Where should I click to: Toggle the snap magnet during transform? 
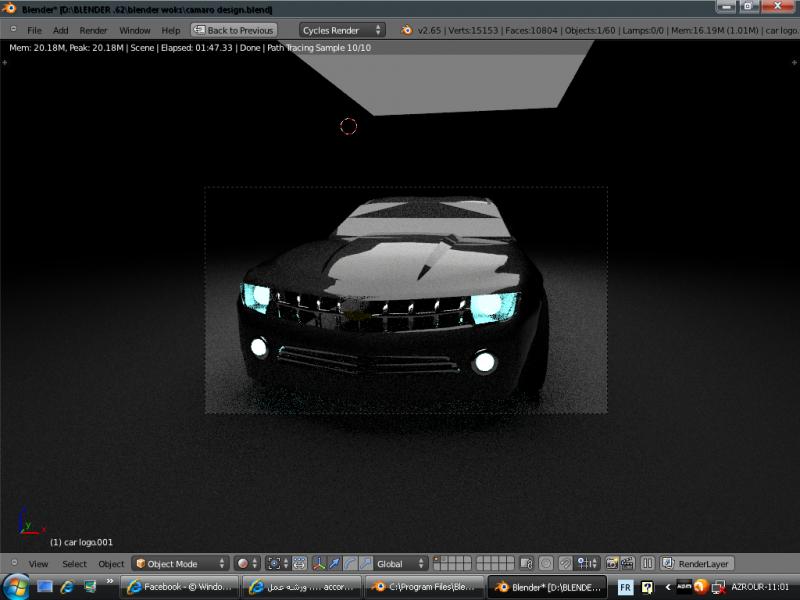(x=565, y=564)
